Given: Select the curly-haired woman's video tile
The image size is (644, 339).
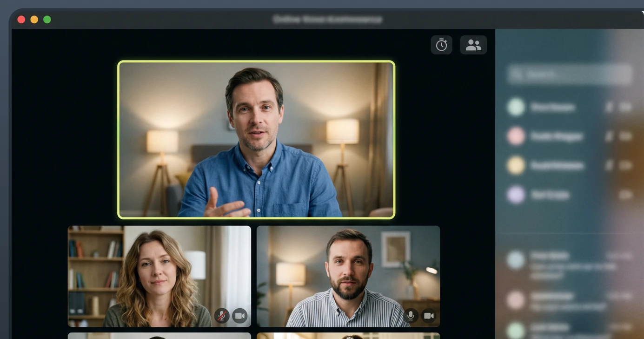Looking at the screenshot, I should point(159,276).
